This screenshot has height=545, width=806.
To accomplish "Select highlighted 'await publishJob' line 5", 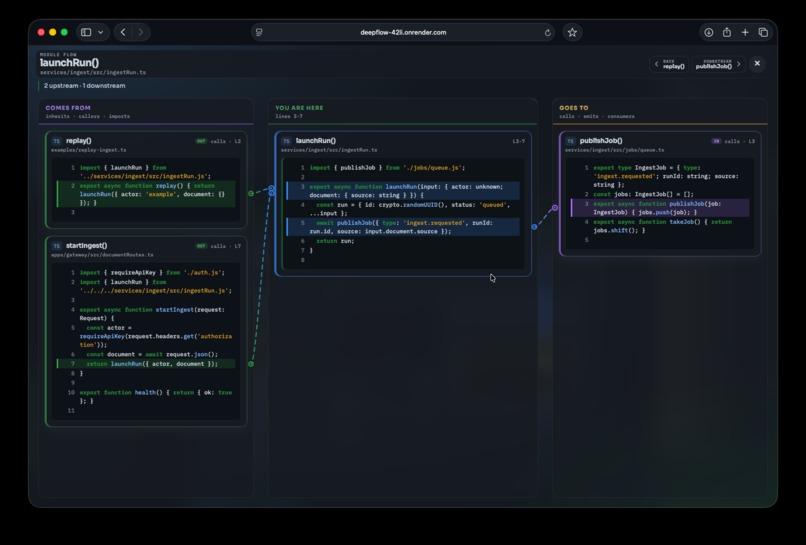I will (403, 227).
